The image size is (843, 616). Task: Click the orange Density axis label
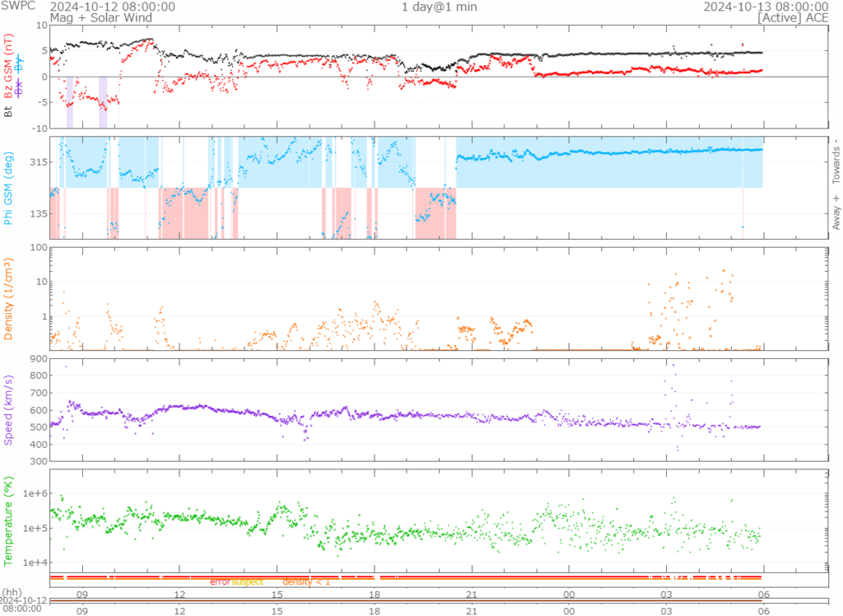tap(9, 299)
